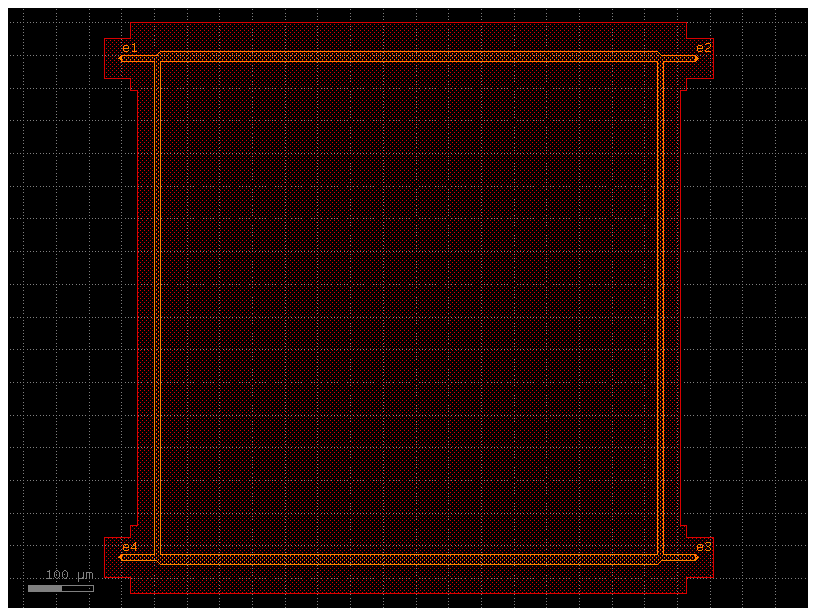This screenshot has height=616, width=816.
Task: Select the e3 port arrow marker
Action: 696,557
